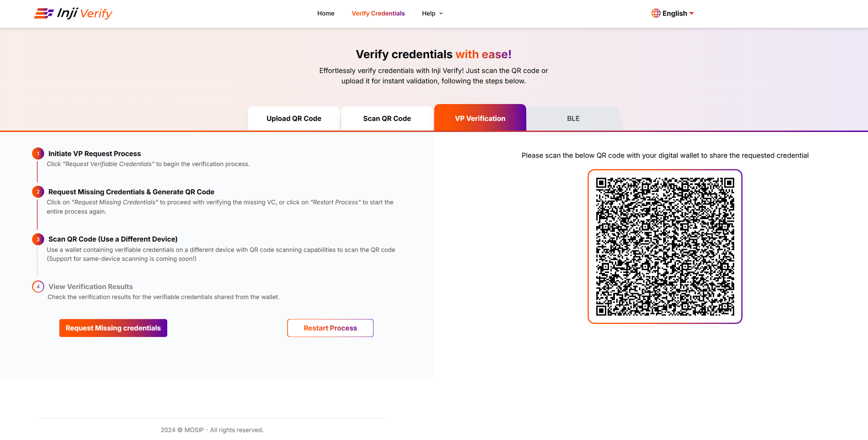Click the generated QR code image
This screenshot has height=440, width=868.
665,247
